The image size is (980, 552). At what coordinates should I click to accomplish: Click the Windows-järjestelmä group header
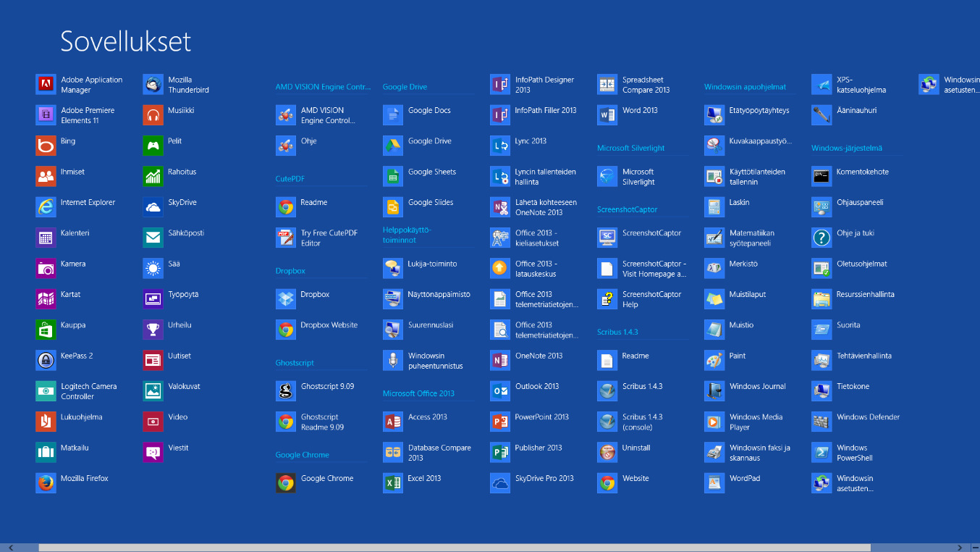(x=846, y=148)
